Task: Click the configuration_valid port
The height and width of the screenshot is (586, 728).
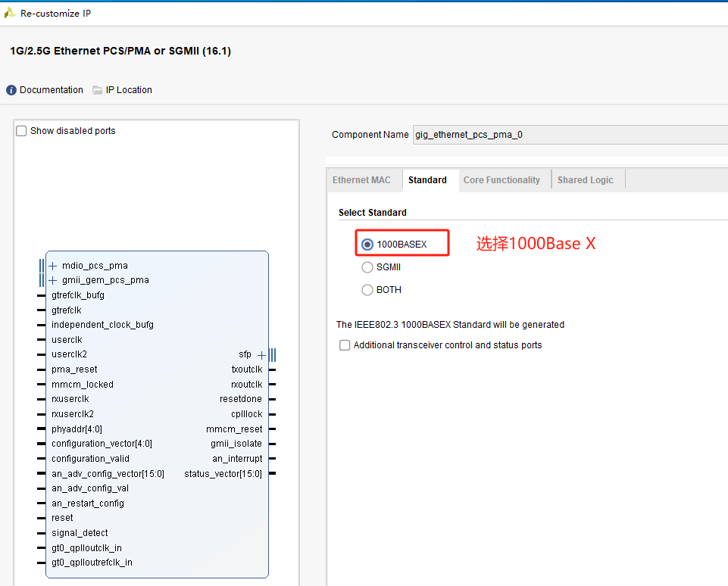Action: [91, 458]
